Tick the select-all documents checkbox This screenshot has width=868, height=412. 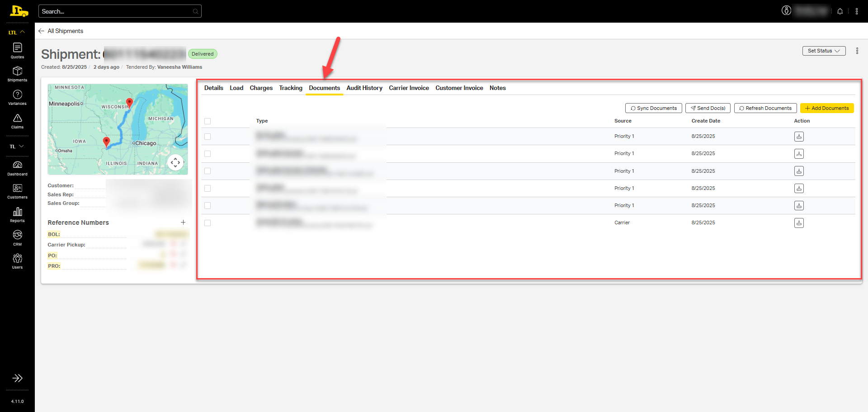(x=208, y=121)
